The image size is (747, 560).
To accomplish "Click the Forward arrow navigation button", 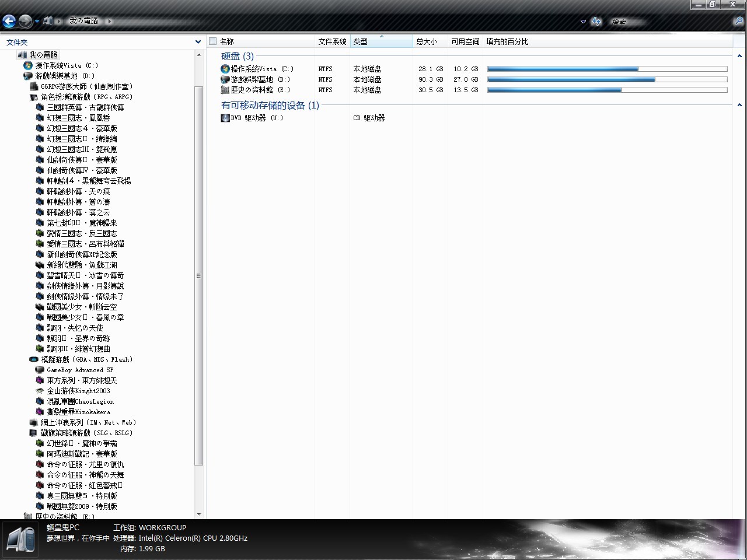I will coord(25,22).
